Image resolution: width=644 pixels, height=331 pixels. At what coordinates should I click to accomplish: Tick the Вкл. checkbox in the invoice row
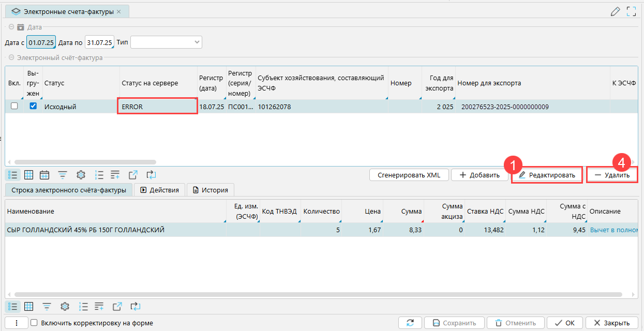click(14, 106)
